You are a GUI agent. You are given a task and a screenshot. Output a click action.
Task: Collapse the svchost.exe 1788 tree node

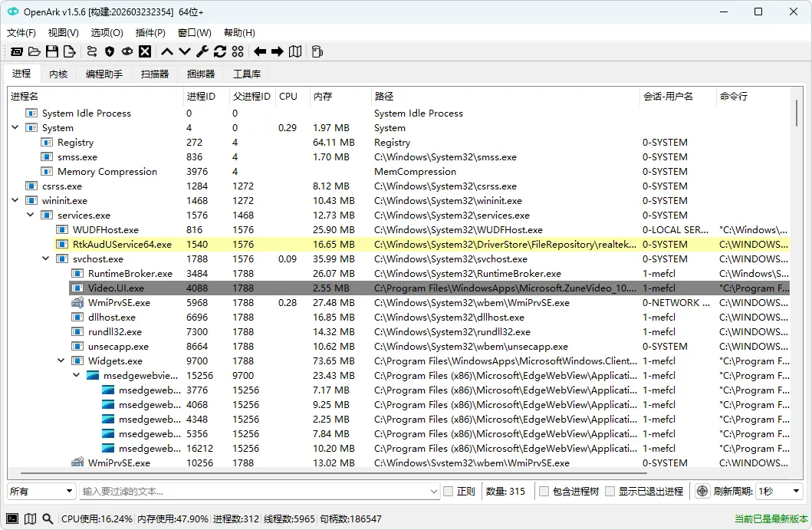(x=45, y=258)
